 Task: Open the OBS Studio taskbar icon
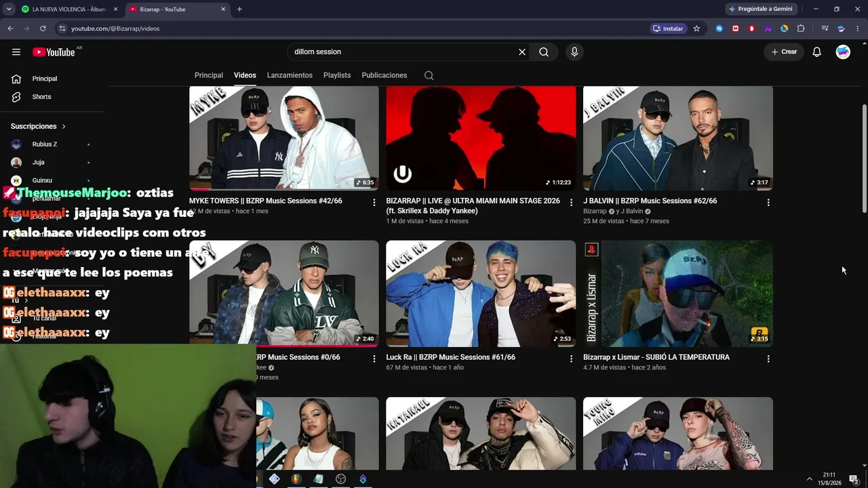340,479
